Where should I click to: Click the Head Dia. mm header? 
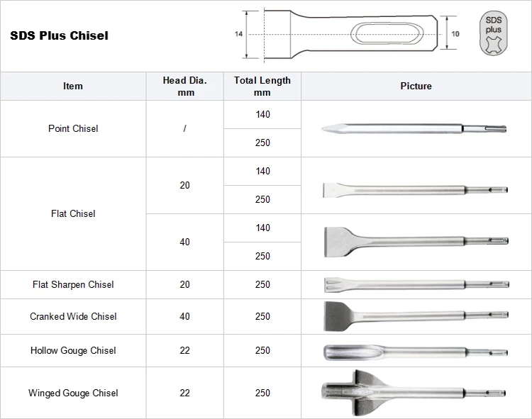pos(184,86)
